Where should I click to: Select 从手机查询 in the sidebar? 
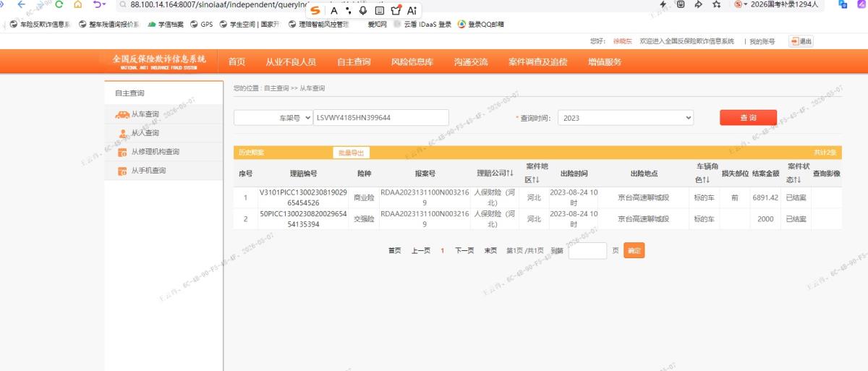click(148, 171)
